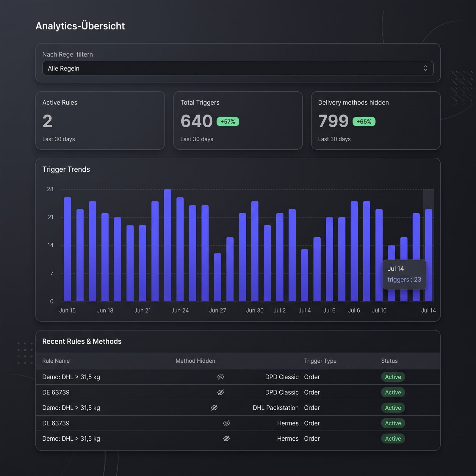Click the Jun 18 axis label

[105, 310]
